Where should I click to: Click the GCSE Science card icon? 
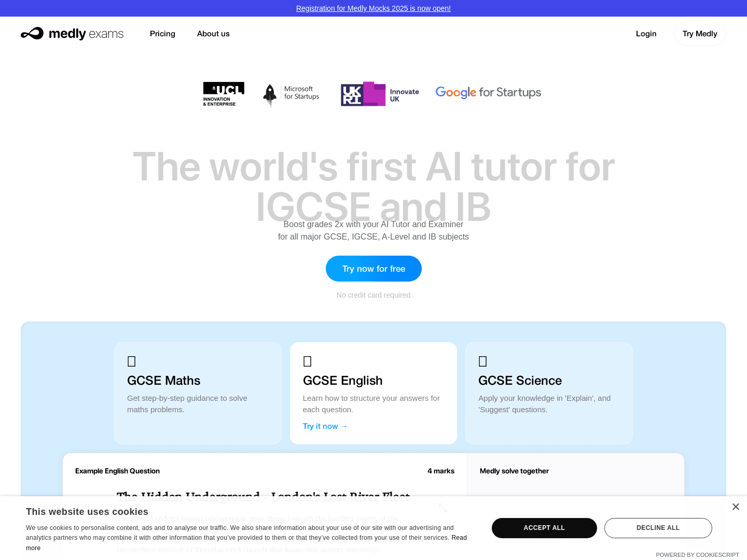click(483, 361)
